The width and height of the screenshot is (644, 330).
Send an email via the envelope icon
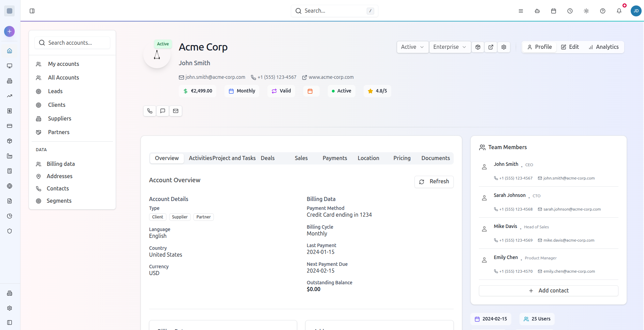tap(175, 111)
